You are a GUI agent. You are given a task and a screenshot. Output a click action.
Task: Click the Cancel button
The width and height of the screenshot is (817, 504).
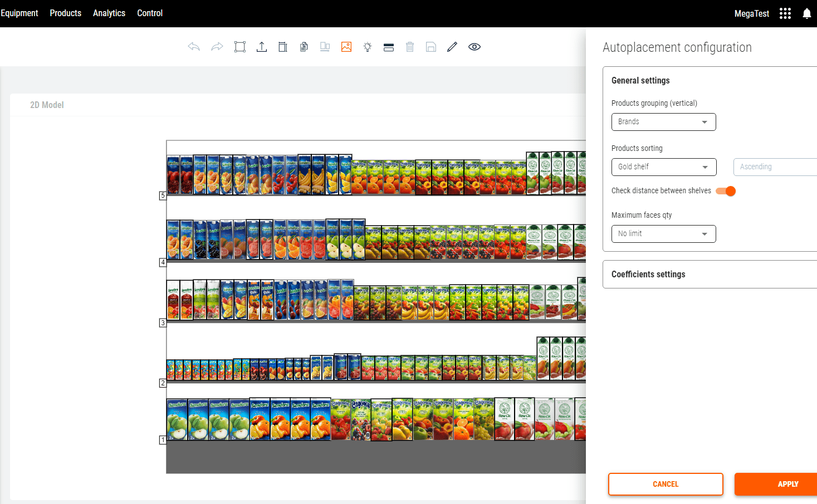click(x=666, y=484)
